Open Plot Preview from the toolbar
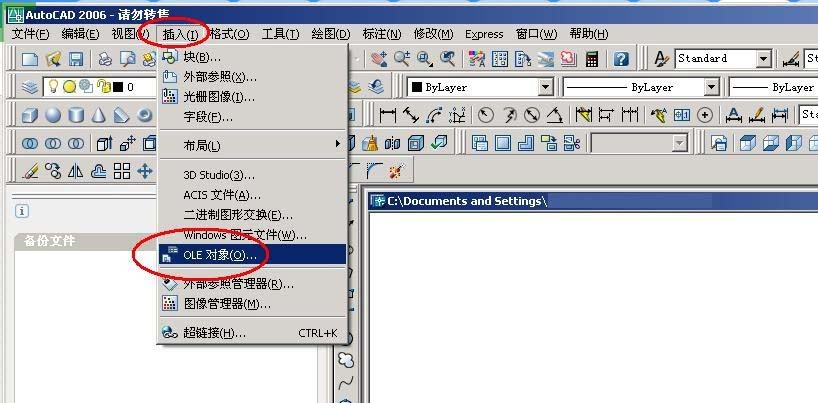818x403 pixels. point(127,59)
